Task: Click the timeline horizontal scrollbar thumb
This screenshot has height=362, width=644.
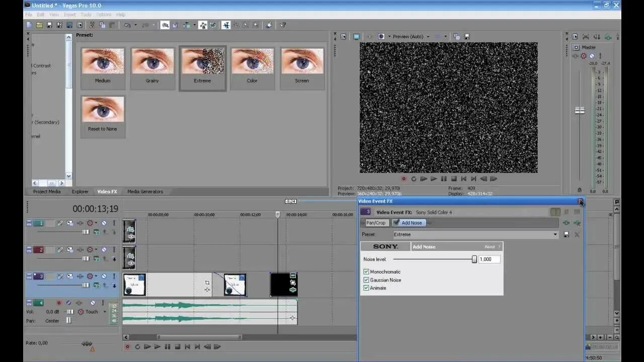Action: pos(199,337)
